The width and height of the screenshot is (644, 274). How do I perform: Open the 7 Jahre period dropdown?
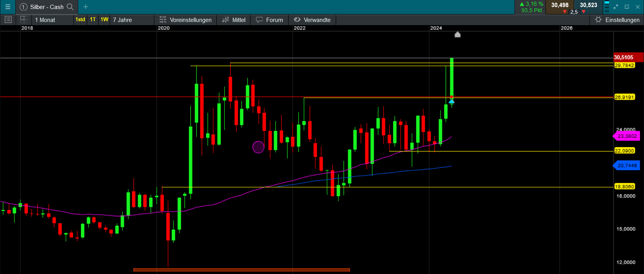[x=132, y=20]
